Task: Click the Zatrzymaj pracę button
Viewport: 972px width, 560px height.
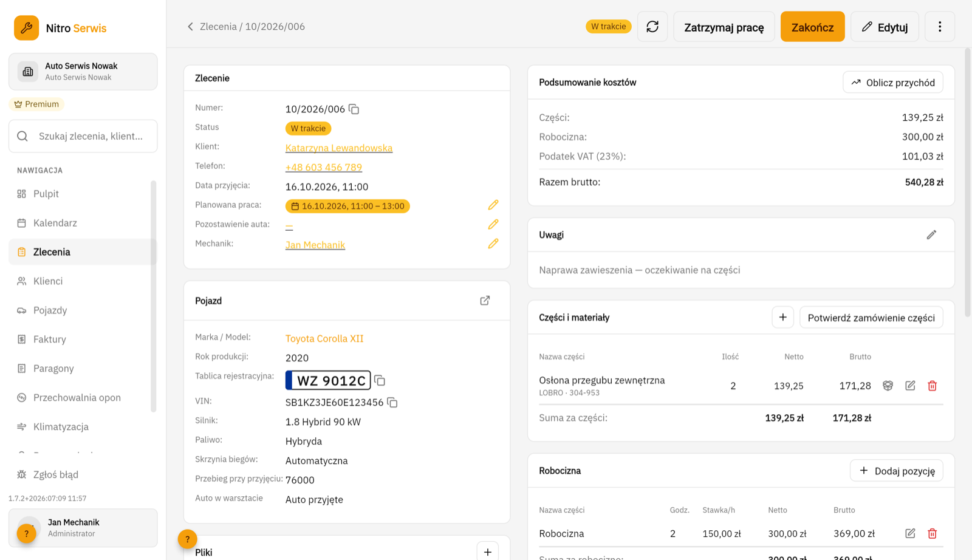Action: [724, 27]
